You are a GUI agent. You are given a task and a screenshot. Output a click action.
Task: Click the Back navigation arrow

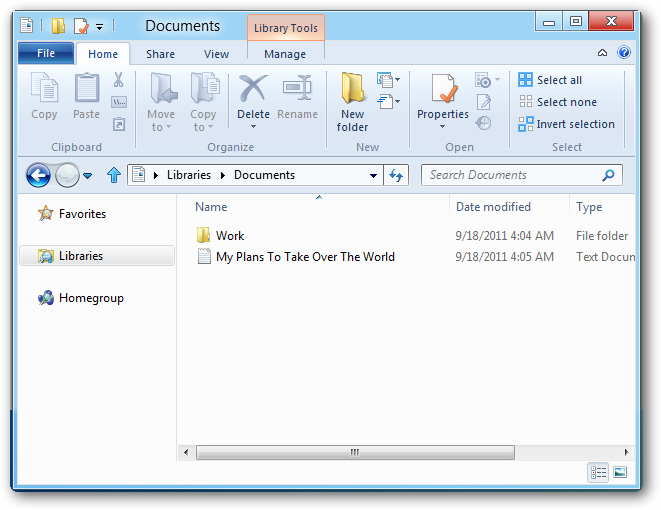38,175
